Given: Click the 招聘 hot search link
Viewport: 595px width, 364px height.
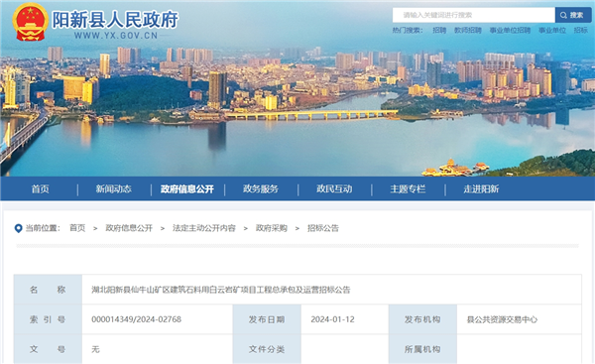Looking at the screenshot, I should click(439, 31).
